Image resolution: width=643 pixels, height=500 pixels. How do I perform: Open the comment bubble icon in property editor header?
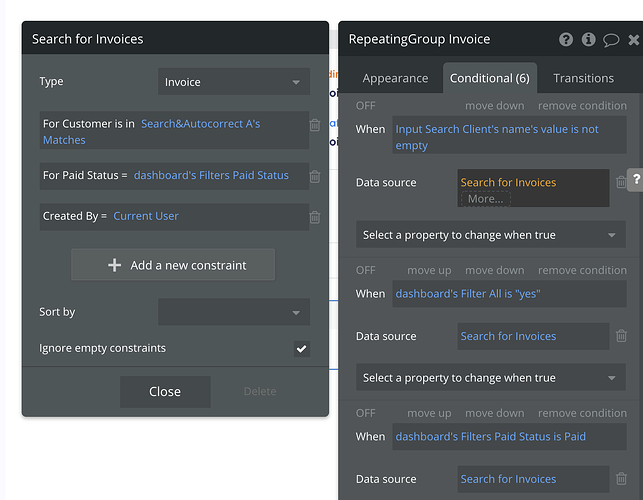[x=610, y=40]
